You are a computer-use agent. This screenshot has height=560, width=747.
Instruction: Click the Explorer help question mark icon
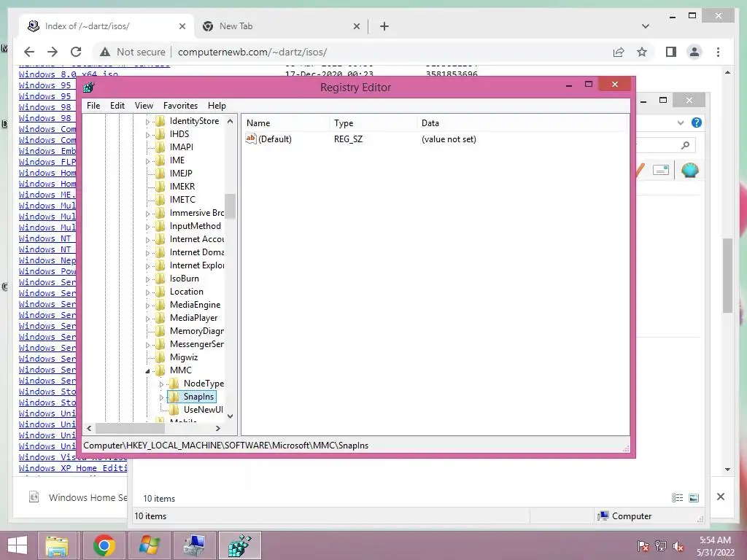coord(697,122)
